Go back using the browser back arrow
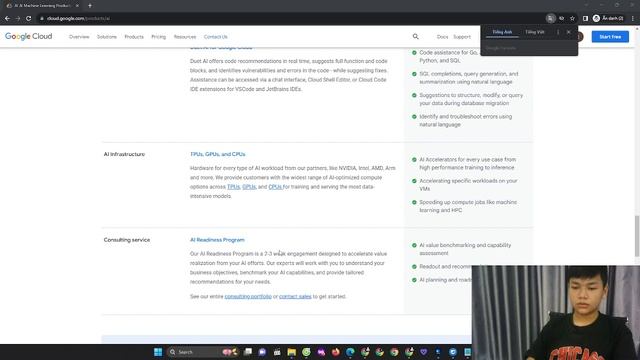This screenshot has width=640, height=360. tap(7, 18)
